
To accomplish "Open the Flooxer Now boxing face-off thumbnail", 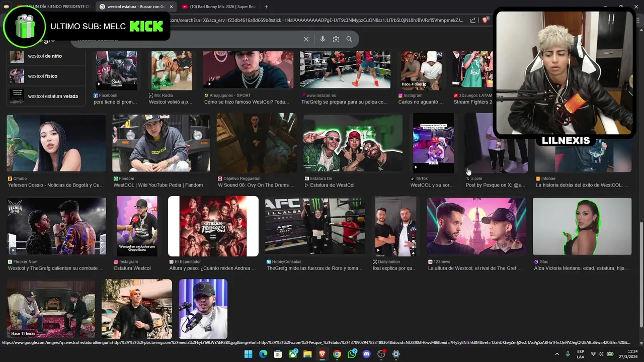I will [56, 226].
